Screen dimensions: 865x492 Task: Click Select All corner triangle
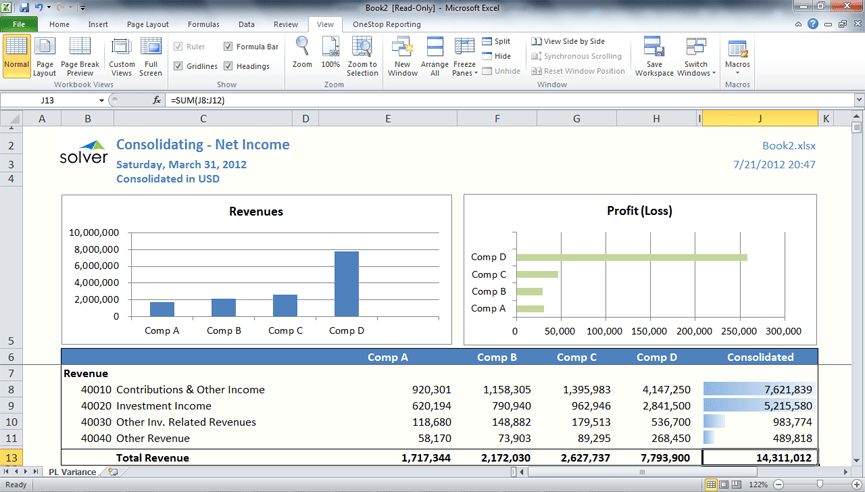pyautogui.click(x=11, y=119)
